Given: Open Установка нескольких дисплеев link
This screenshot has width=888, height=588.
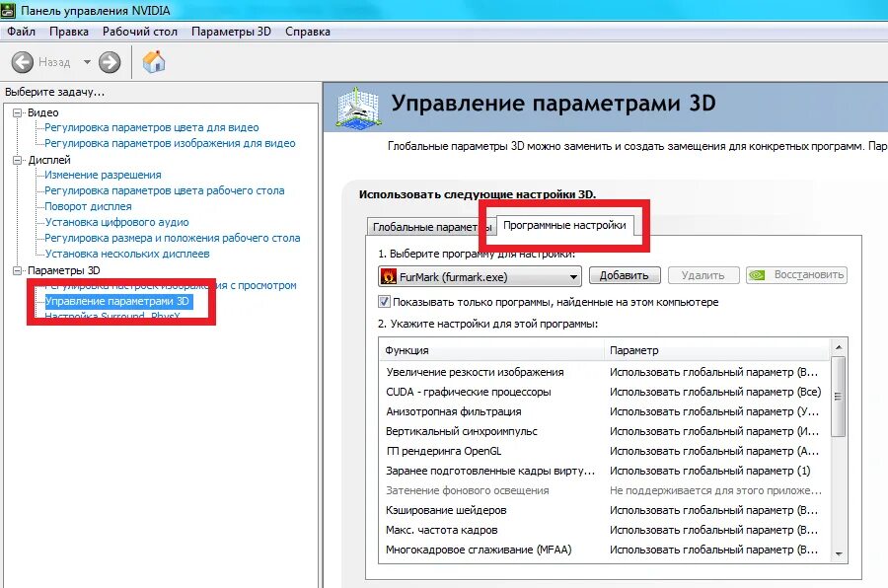Looking at the screenshot, I should tap(127, 255).
